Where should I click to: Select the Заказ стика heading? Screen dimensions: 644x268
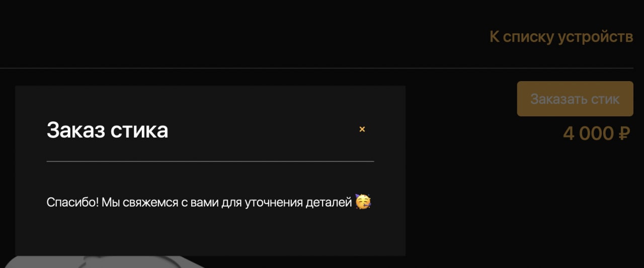(107, 130)
